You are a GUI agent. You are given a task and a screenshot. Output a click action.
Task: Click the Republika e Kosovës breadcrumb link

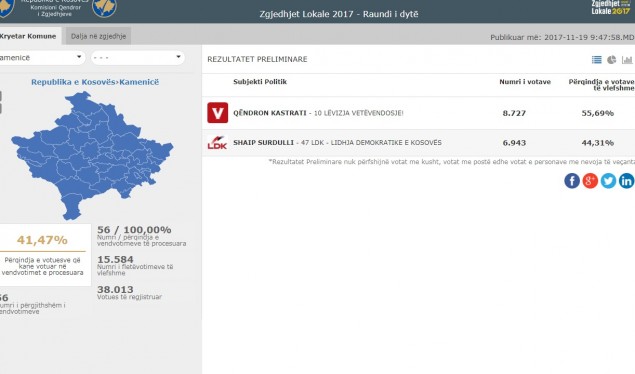coord(73,82)
